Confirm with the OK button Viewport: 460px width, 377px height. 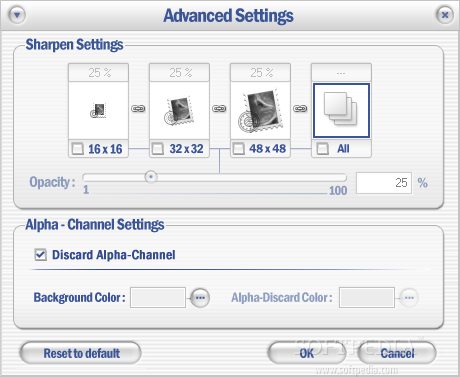click(307, 353)
